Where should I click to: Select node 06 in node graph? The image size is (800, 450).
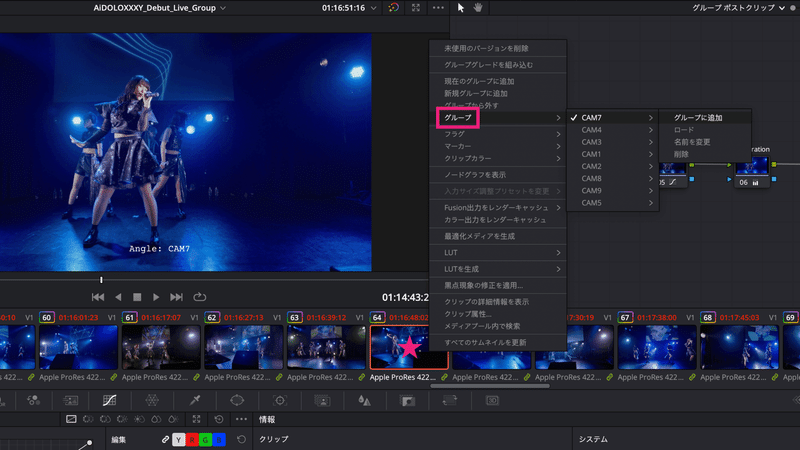coord(752,172)
